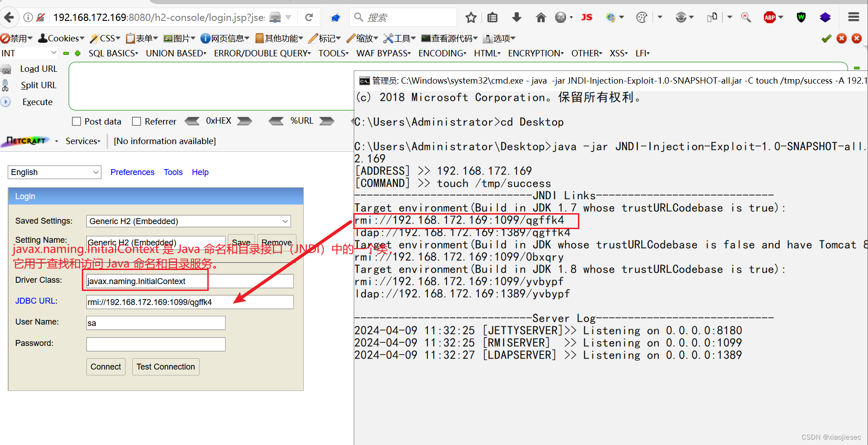Select the Cookies tool in developer toolbar
This screenshot has height=445, width=868.
click(x=60, y=38)
